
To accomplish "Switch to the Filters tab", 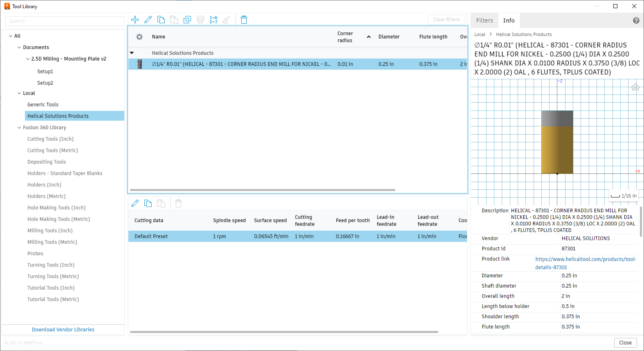I will coord(485,20).
